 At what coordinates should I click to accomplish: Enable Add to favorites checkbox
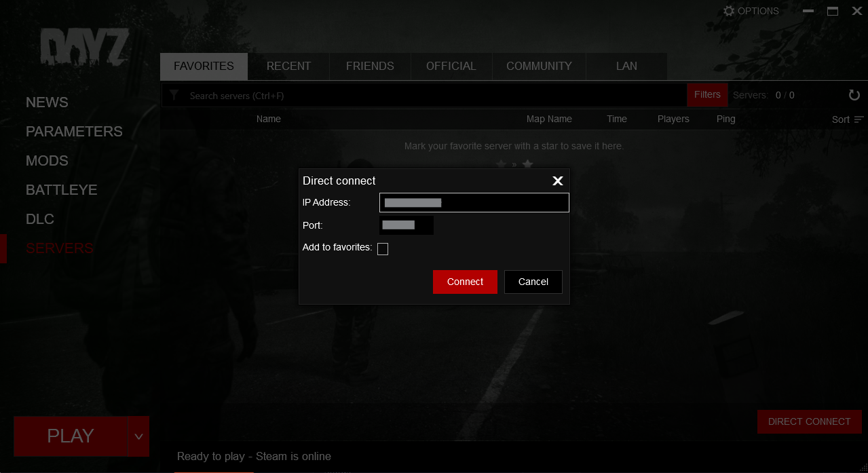[x=383, y=249]
